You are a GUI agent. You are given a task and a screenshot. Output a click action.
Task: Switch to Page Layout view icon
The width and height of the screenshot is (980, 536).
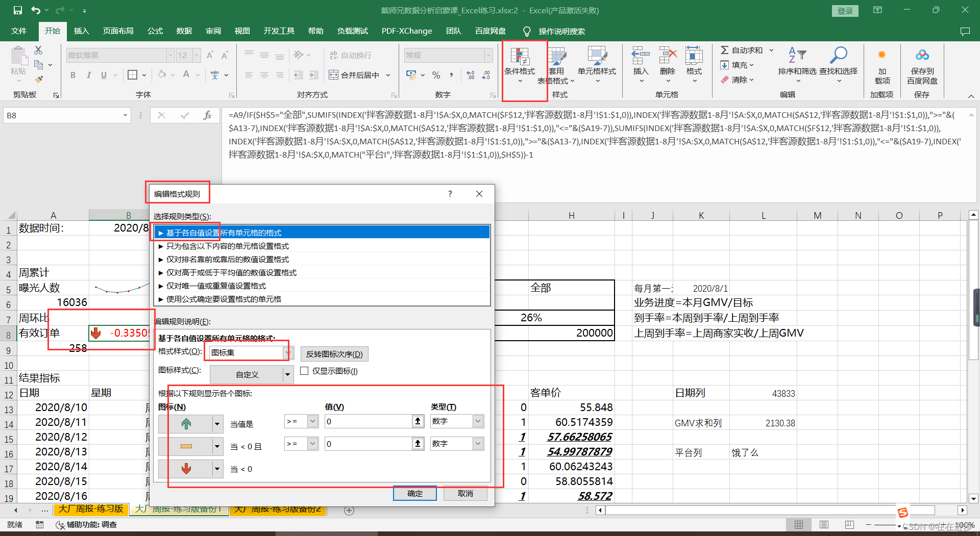(824, 525)
